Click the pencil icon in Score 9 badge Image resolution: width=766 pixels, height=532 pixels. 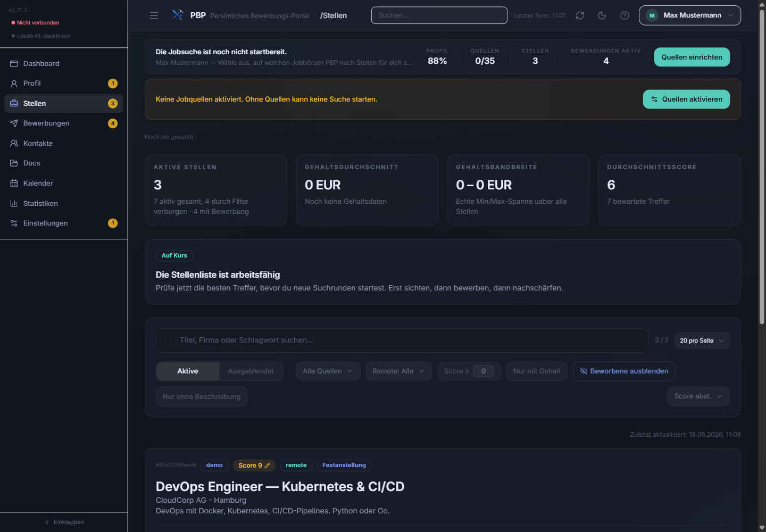(x=267, y=465)
